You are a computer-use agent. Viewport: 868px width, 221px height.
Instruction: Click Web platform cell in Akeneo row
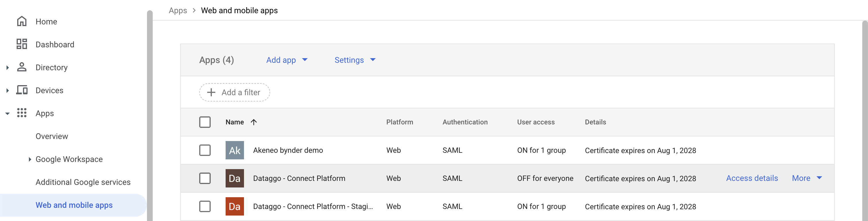393,150
